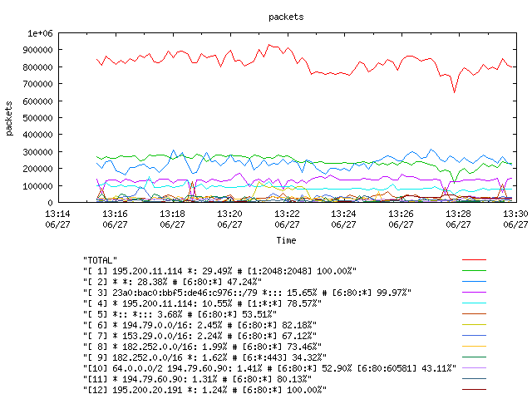Click the dark red legend line for entry [12]
Image resolution: width=532 pixels, height=399 pixels.
coord(474,390)
